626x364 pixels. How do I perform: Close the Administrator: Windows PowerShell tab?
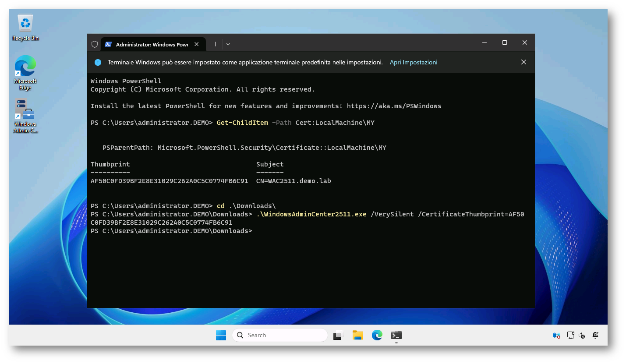196,44
